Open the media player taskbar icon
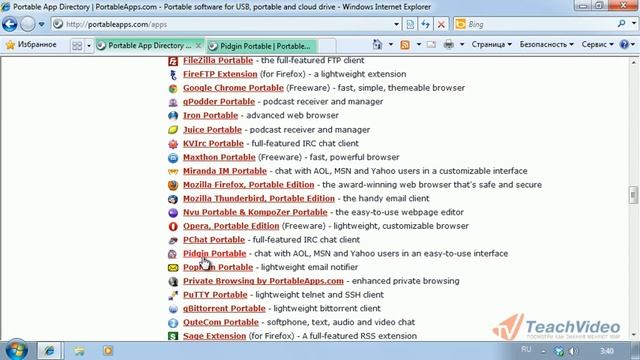 pyautogui.click(x=108, y=351)
